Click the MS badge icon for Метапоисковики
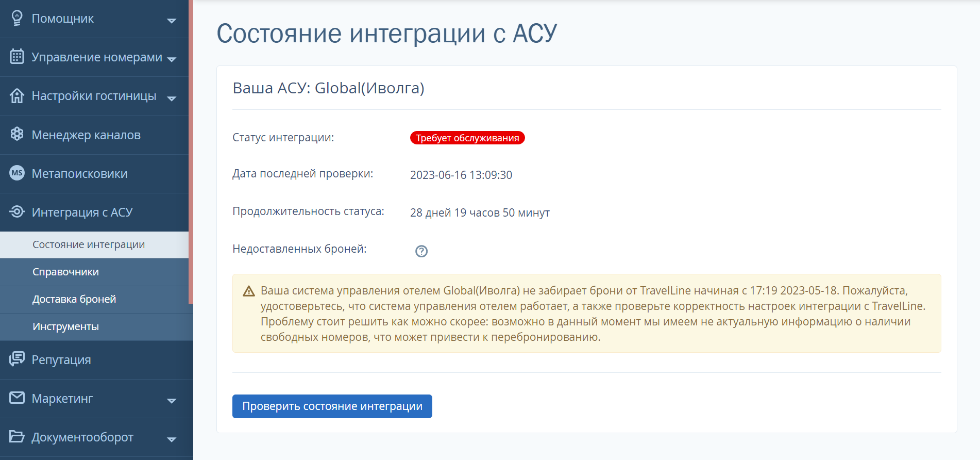Viewport: 980px width, 460px height. tap(17, 173)
